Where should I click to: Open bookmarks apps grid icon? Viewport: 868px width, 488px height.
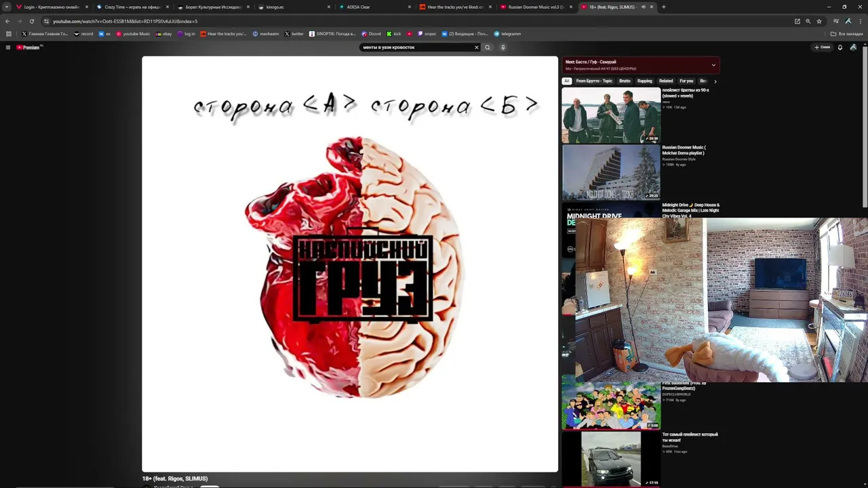click(8, 34)
